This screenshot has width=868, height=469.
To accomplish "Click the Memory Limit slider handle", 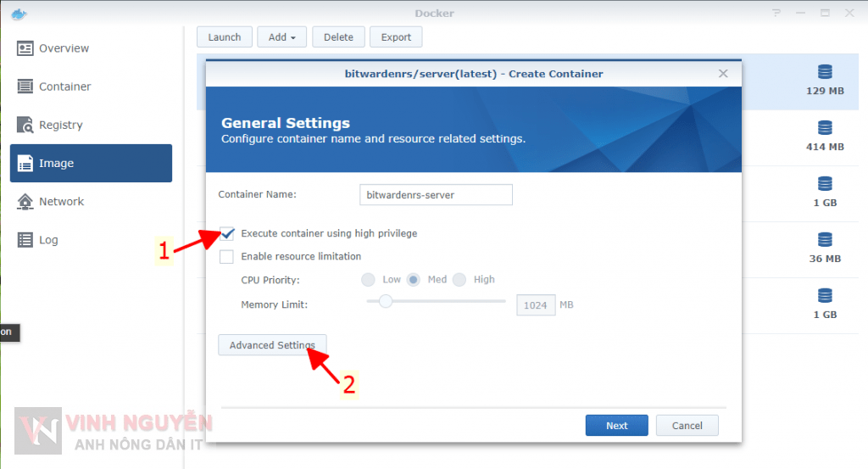I will coord(386,301).
